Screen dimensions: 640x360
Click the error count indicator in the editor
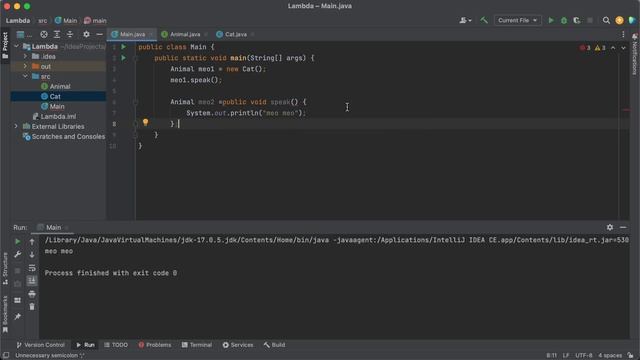point(585,48)
